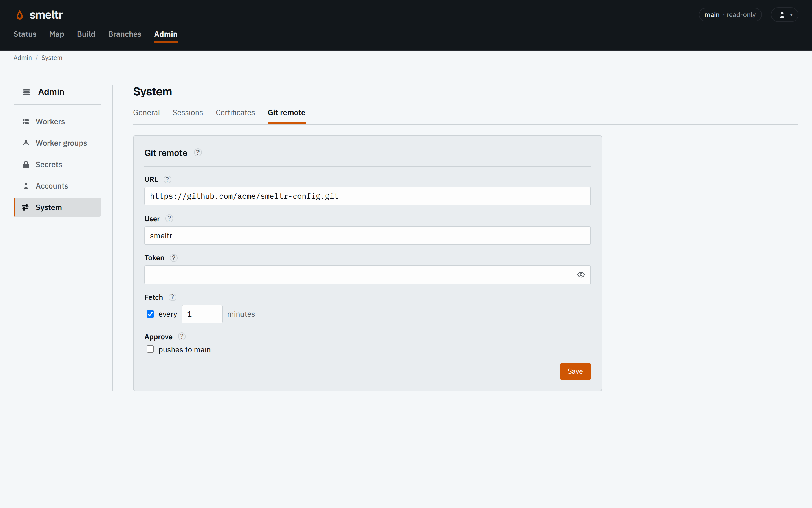Save the Git remote settings
The height and width of the screenshot is (508, 812).
(x=575, y=371)
